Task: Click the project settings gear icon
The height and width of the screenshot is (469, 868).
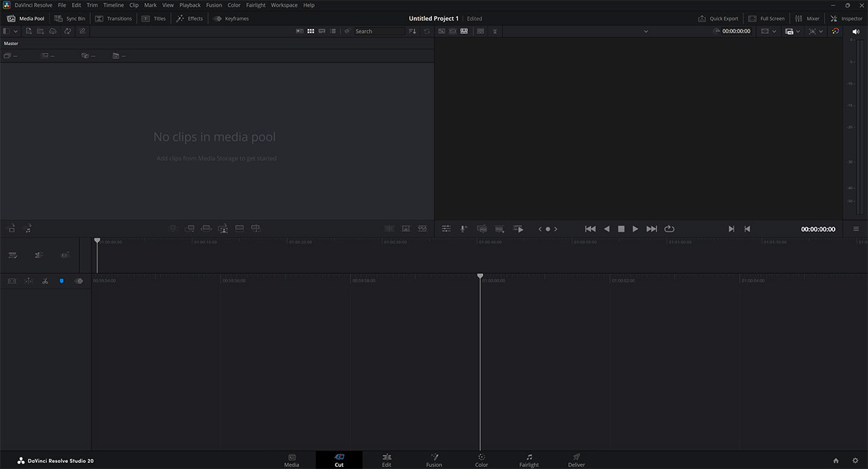Action: click(855, 461)
